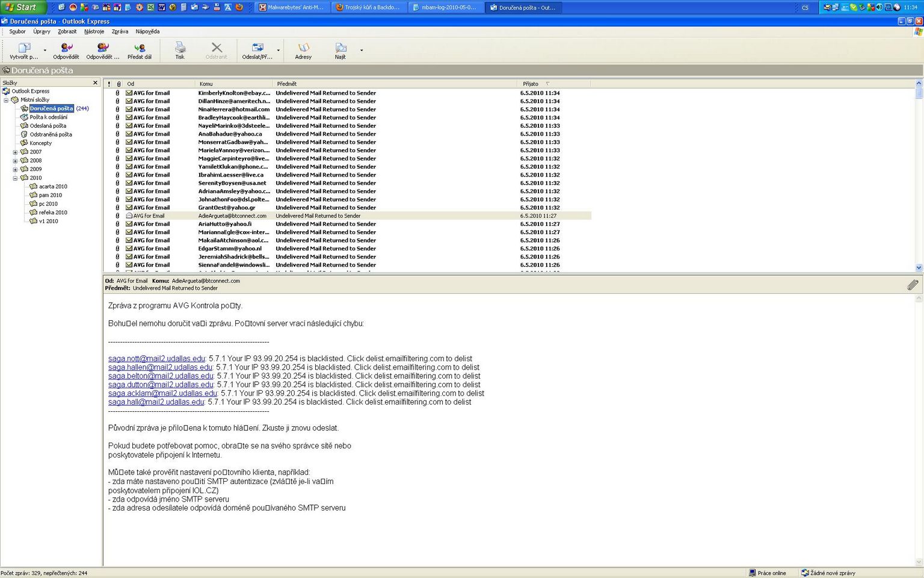The image size is (924, 578).
Task: Close the Složky folder pane with X
Action: pos(95,82)
